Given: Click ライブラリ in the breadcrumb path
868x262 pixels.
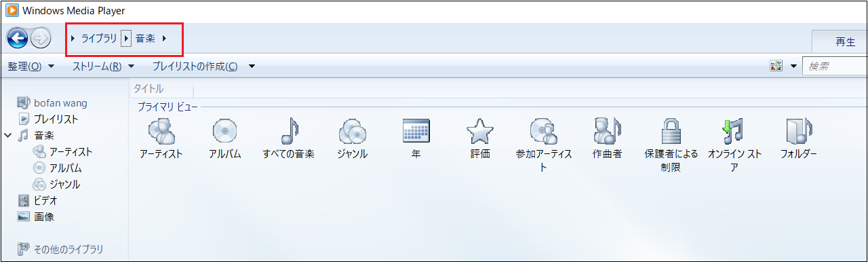Looking at the screenshot, I should (x=99, y=39).
